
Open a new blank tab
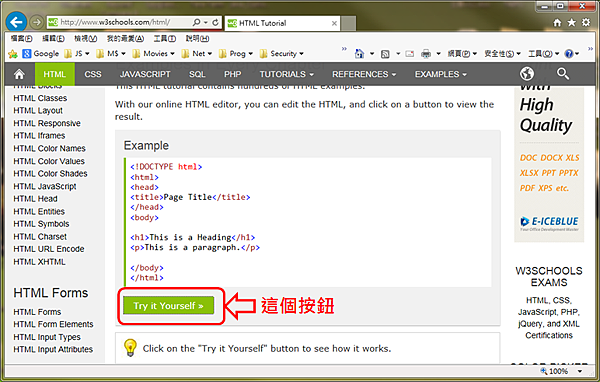pyautogui.click(x=348, y=23)
